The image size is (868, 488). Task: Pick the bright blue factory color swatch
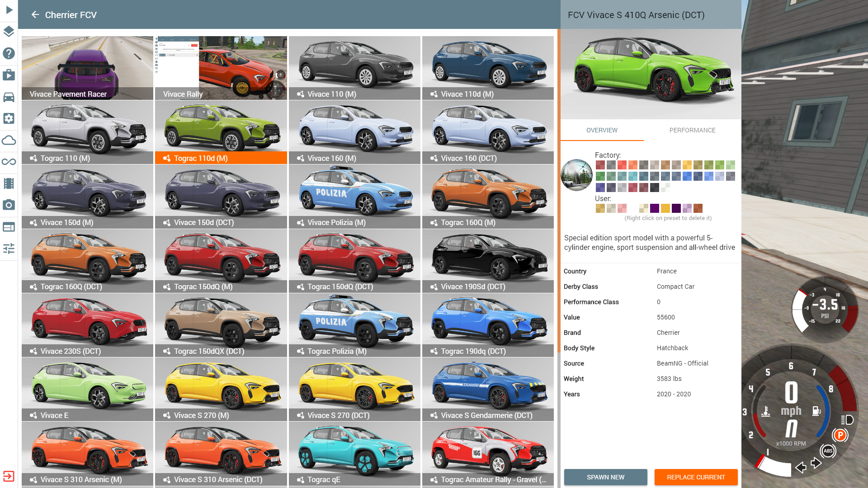[x=687, y=176]
